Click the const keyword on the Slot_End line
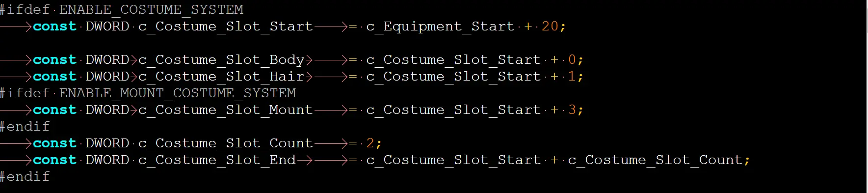This screenshot has width=868, height=193. pos(54,160)
